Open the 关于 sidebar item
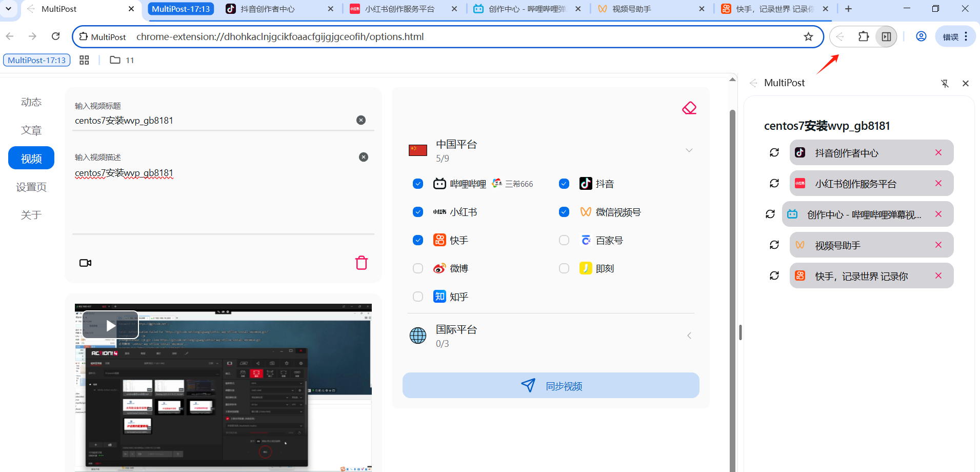 pos(31,215)
